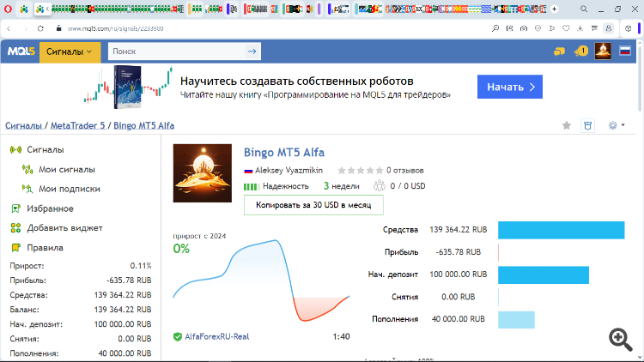Image resolution: width=644 pixels, height=362 pixels.
Task: Click the leverage value 1:40
Action: (x=341, y=336)
